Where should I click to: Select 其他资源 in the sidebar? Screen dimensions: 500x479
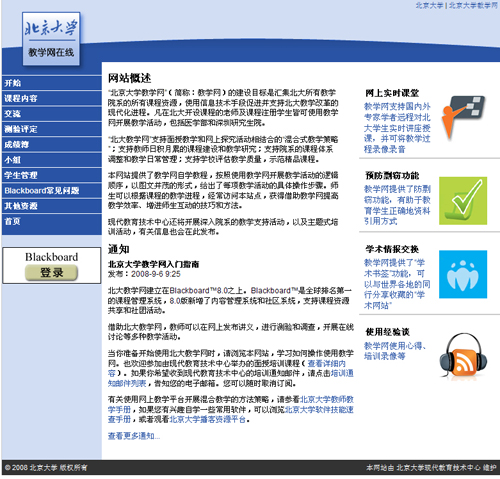52,206
